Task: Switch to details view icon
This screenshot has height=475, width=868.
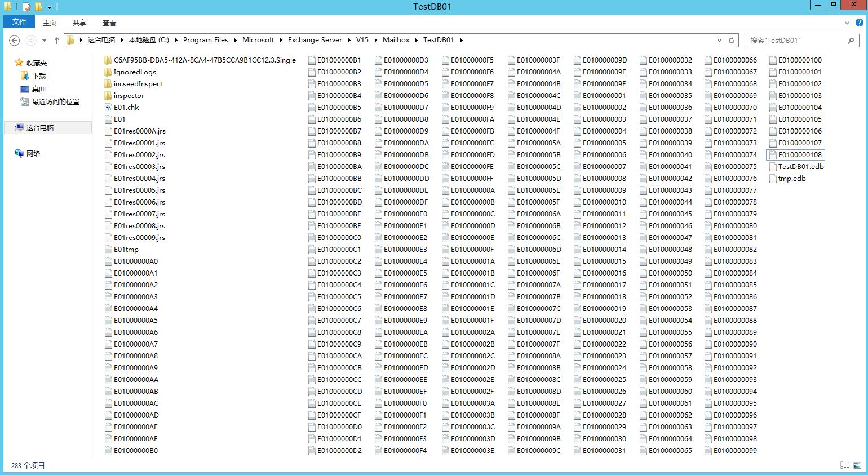Action: tap(844, 465)
